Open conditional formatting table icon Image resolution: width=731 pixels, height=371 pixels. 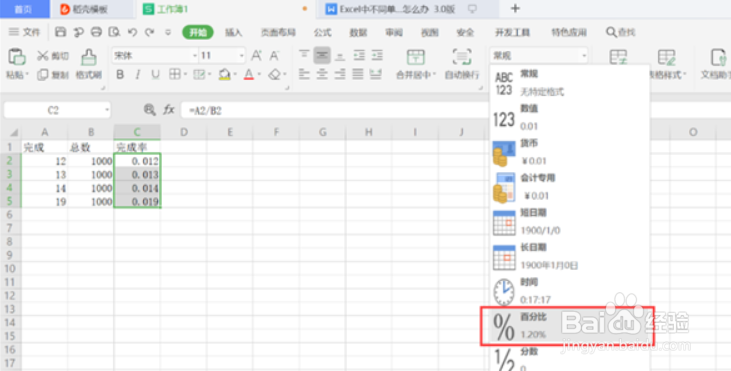618,57
